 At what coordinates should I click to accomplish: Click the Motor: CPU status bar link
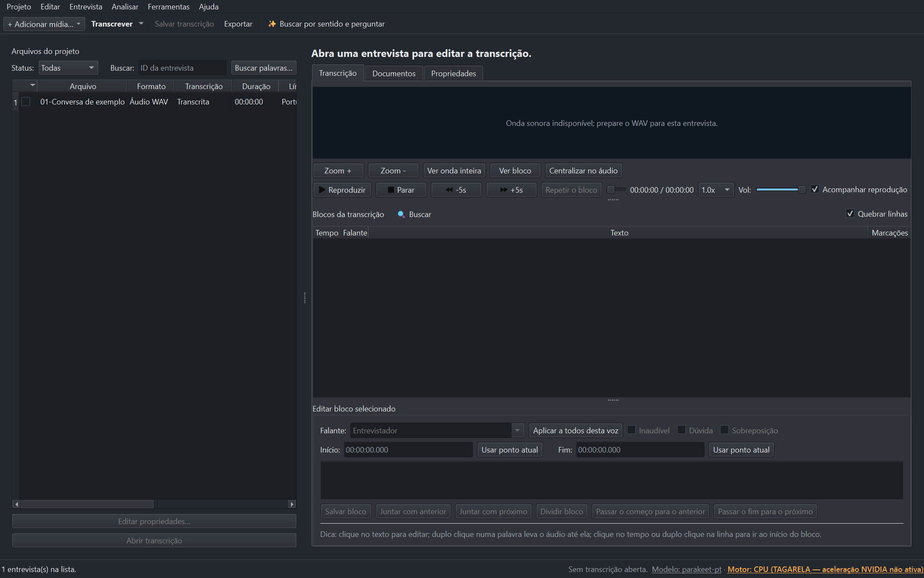click(825, 569)
